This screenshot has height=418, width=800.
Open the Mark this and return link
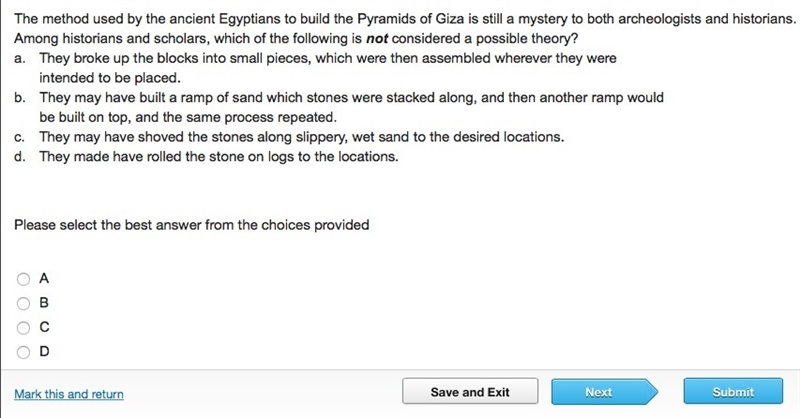click(x=69, y=394)
